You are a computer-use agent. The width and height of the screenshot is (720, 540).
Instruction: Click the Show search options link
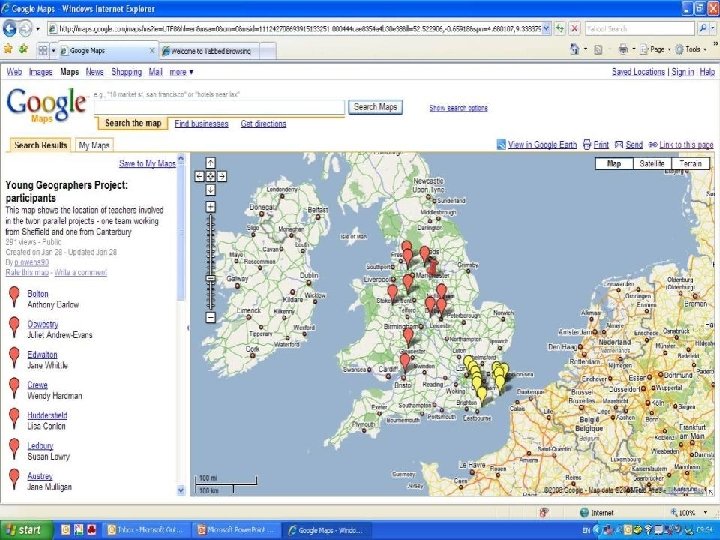click(458, 108)
